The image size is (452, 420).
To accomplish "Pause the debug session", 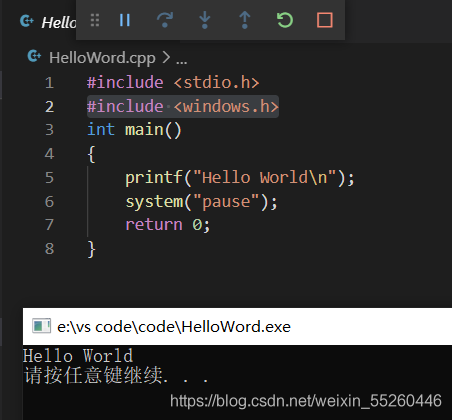I will (125, 20).
